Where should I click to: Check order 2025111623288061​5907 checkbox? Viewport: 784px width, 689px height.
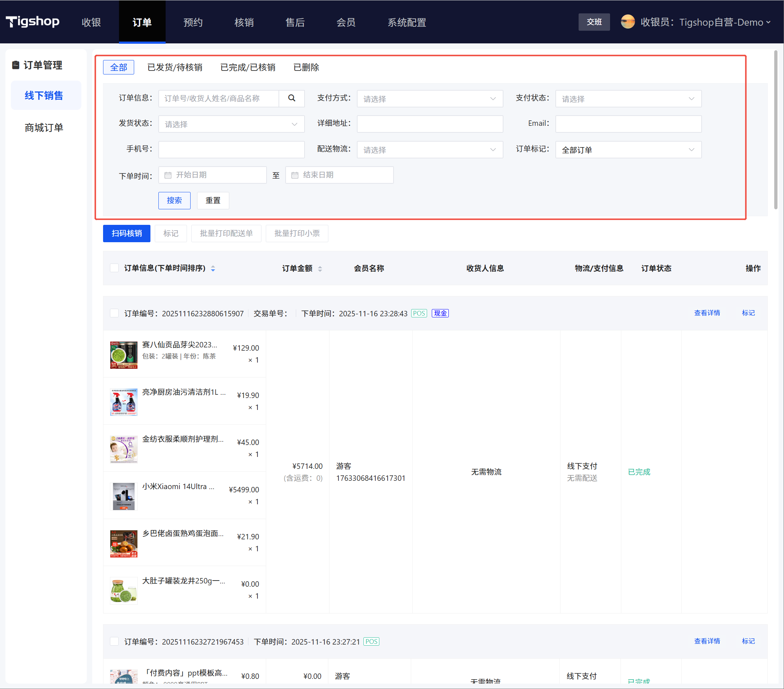coord(114,313)
